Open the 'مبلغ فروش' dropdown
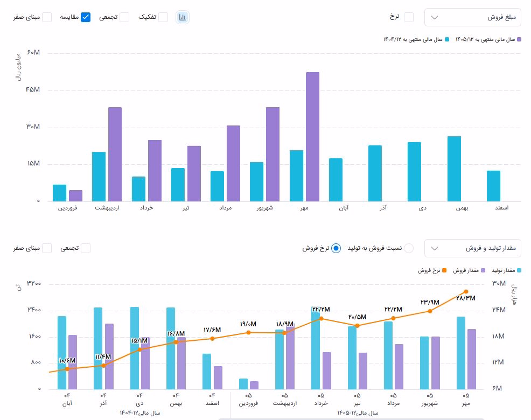The width and height of the screenshot is (531, 420). coord(472,17)
